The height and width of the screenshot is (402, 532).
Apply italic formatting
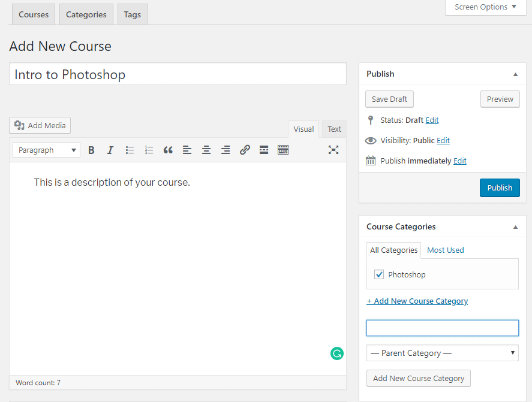point(110,150)
